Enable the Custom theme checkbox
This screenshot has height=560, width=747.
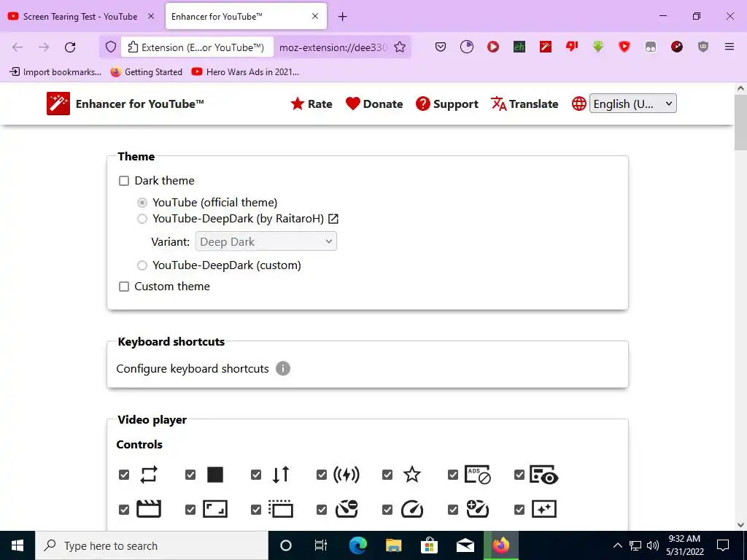[124, 287]
